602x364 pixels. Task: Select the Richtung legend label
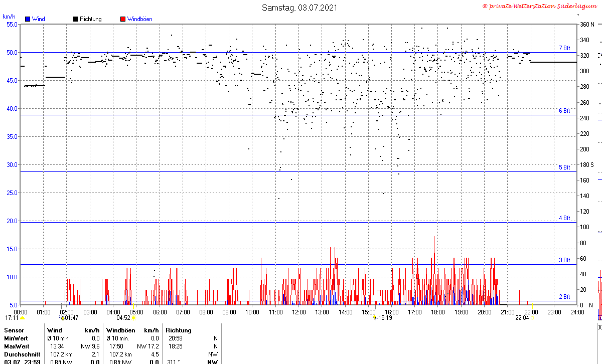90,19
